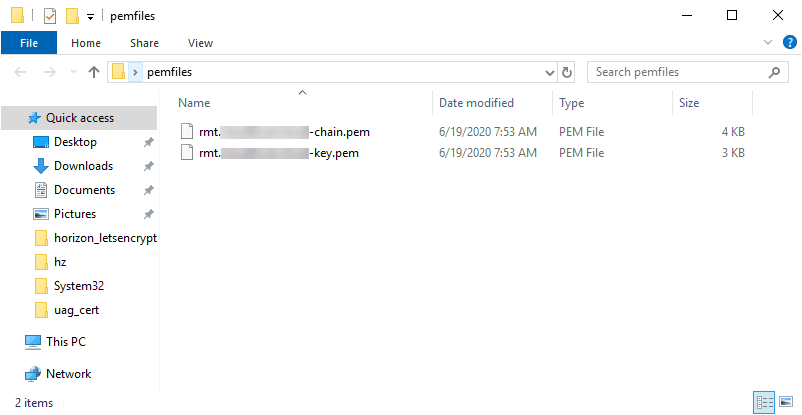Image resolution: width=802 pixels, height=415 pixels.
Task: Open the File menu
Action: [29, 43]
